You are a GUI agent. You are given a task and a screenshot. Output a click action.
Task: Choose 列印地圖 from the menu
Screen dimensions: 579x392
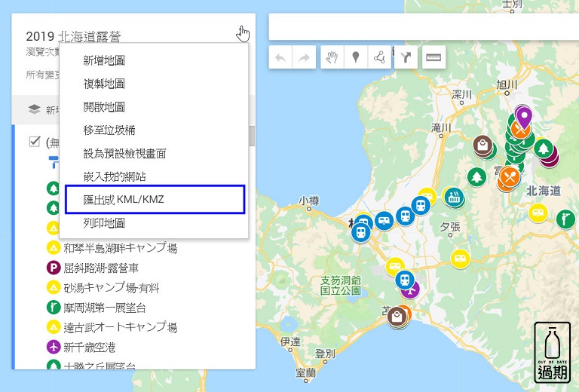tap(104, 223)
